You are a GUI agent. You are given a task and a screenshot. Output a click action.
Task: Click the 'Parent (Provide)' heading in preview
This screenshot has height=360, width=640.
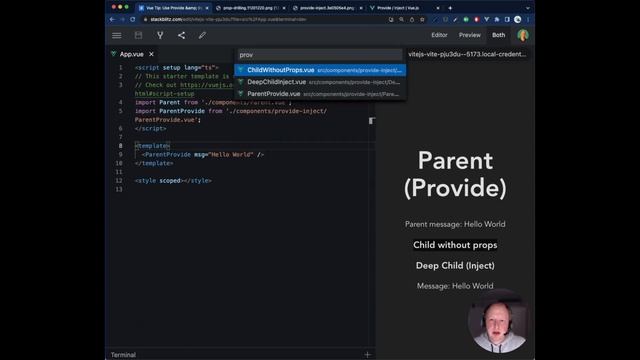pos(455,174)
